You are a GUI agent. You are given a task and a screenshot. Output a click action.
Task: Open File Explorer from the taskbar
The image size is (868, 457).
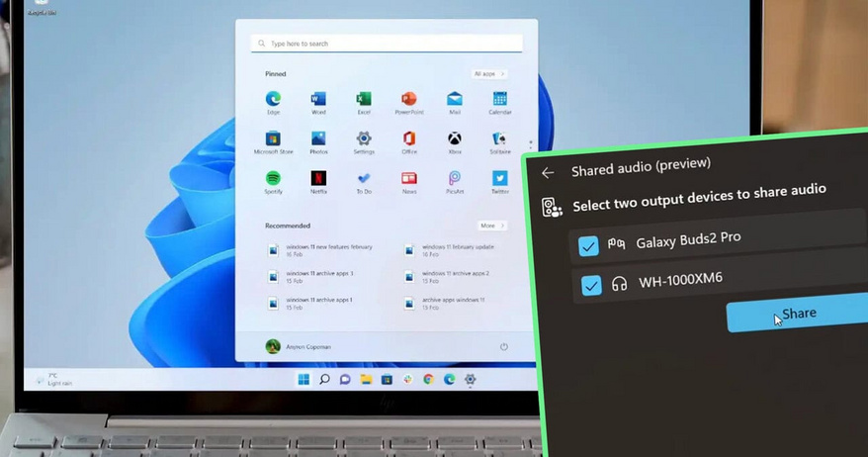pos(366,379)
